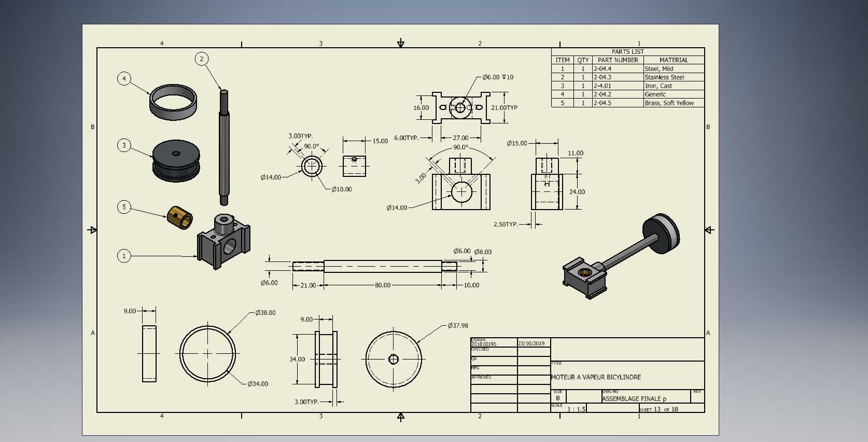The width and height of the screenshot is (868, 442).
Task: Select the 80.00 shaft length dimension
Action: (x=383, y=285)
